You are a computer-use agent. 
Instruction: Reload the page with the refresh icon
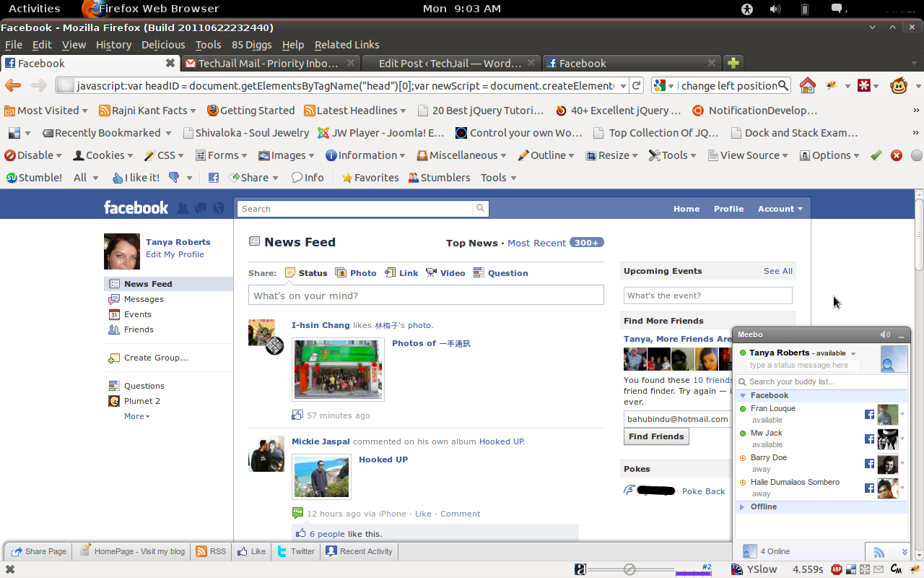point(637,86)
